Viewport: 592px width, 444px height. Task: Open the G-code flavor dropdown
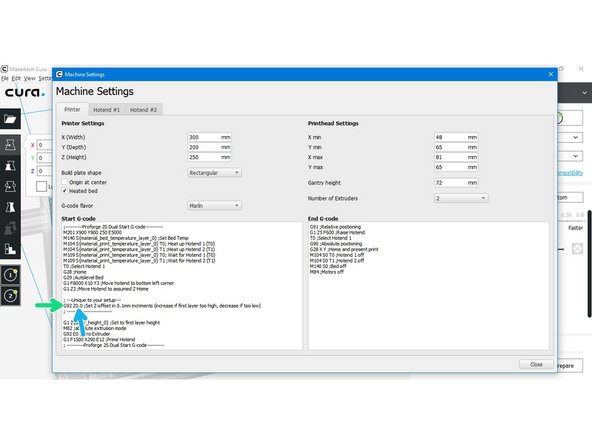point(214,205)
